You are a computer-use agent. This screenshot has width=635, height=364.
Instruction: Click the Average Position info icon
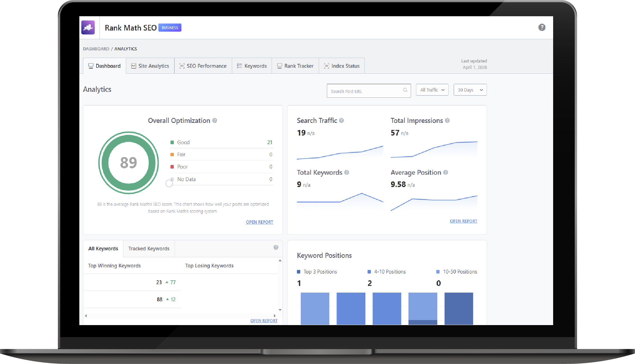[x=446, y=172]
